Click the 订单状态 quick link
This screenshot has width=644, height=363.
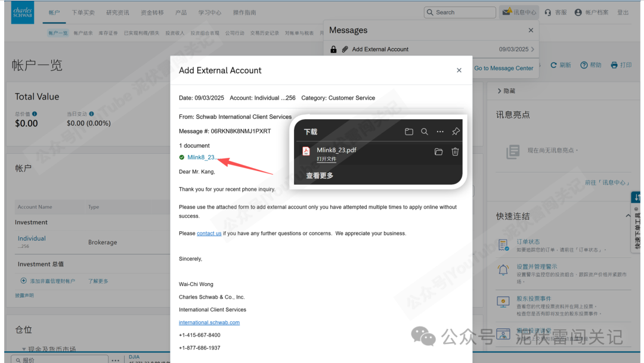[528, 242]
